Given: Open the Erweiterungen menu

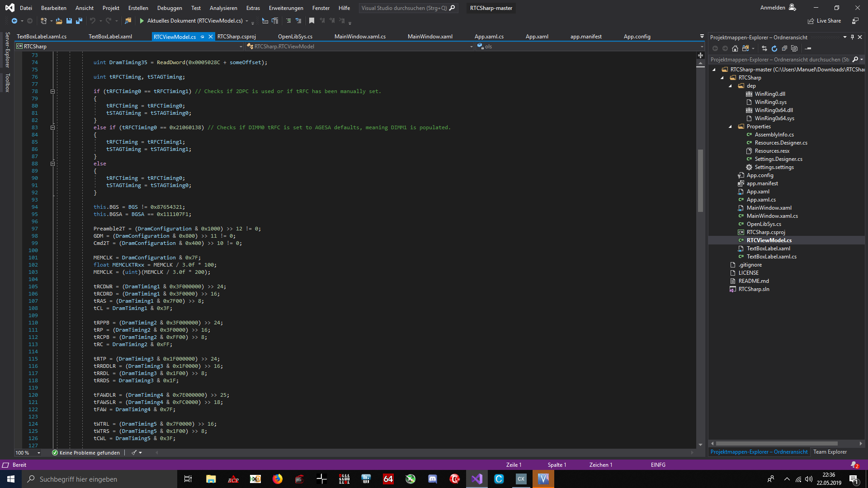Looking at the screenshot, I should click(286, 8).
